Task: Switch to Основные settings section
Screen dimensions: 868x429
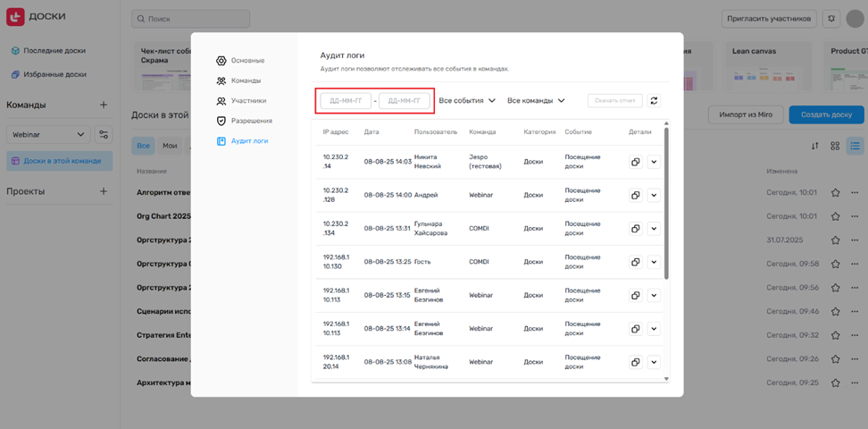Action: (x=246, y=61)
